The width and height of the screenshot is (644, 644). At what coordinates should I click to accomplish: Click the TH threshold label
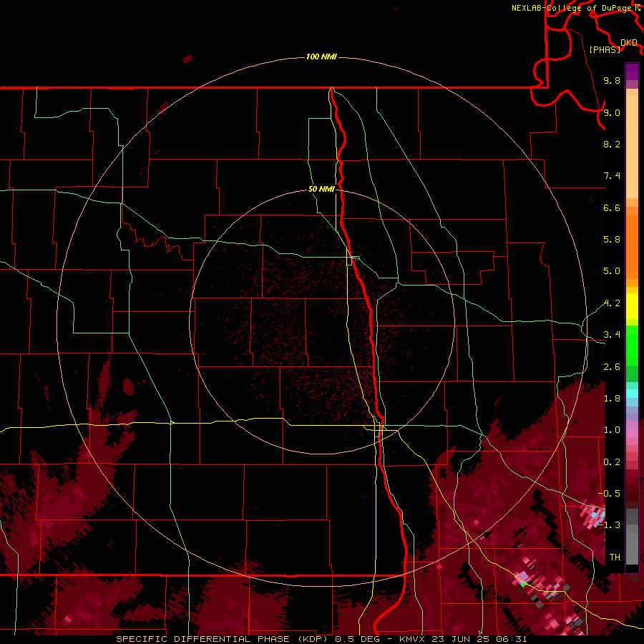click(615, 557)
